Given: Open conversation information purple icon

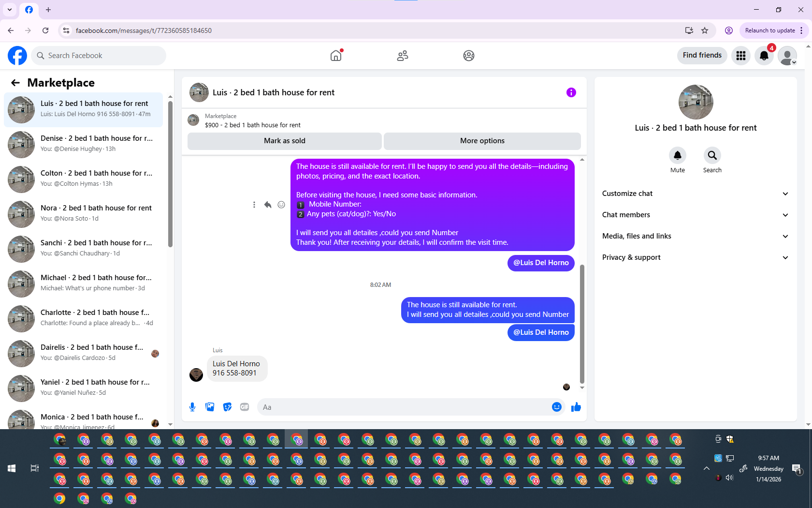Looking at the screenshot, I should point(571,92).
